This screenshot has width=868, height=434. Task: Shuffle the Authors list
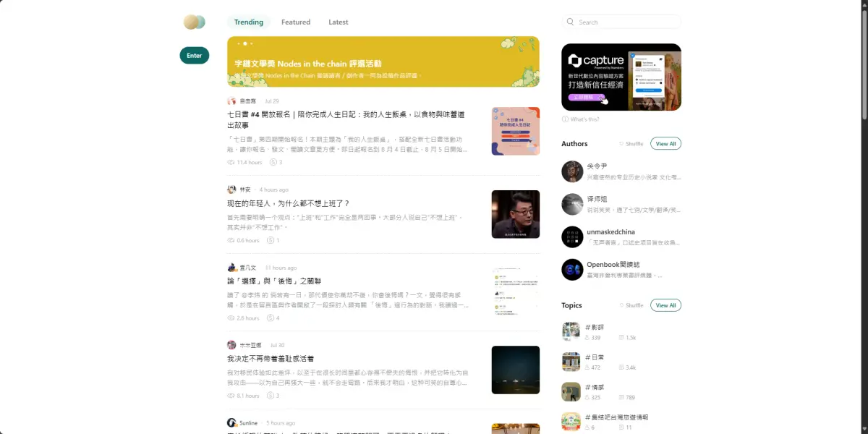[631, 144]
